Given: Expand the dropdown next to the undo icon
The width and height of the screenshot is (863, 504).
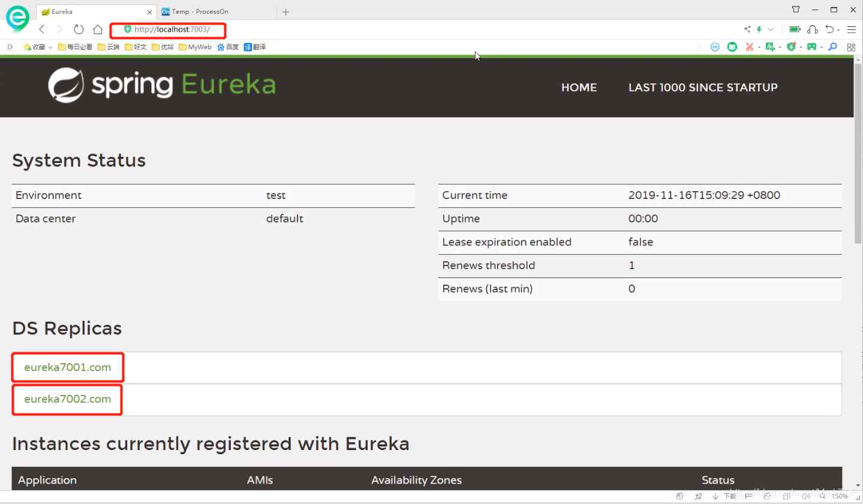Looking at the screenshot, I should tap(838, 30).
